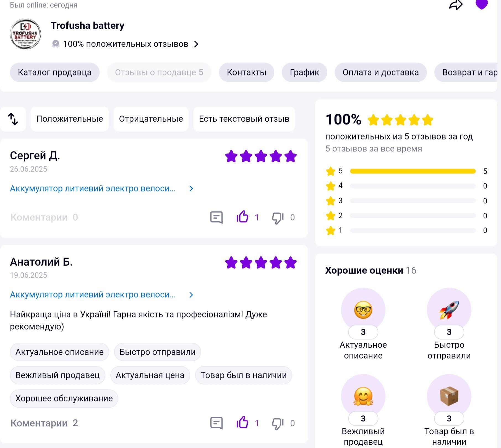The width and height of the screenshot is (501, 448).
Task: Dislike Анатолий Б. review with thumbs down
Action: click(x=278, y=423)
